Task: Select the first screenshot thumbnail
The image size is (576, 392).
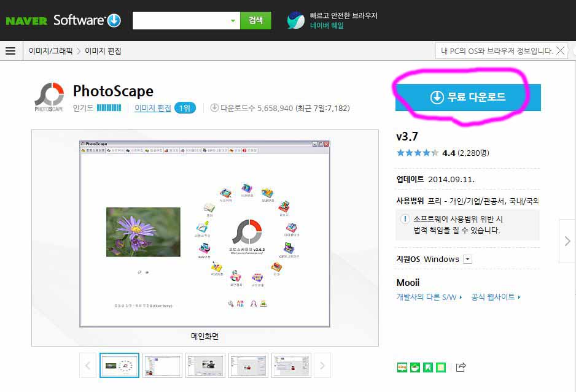Action: pyautogui.click(x=119, y=365)
